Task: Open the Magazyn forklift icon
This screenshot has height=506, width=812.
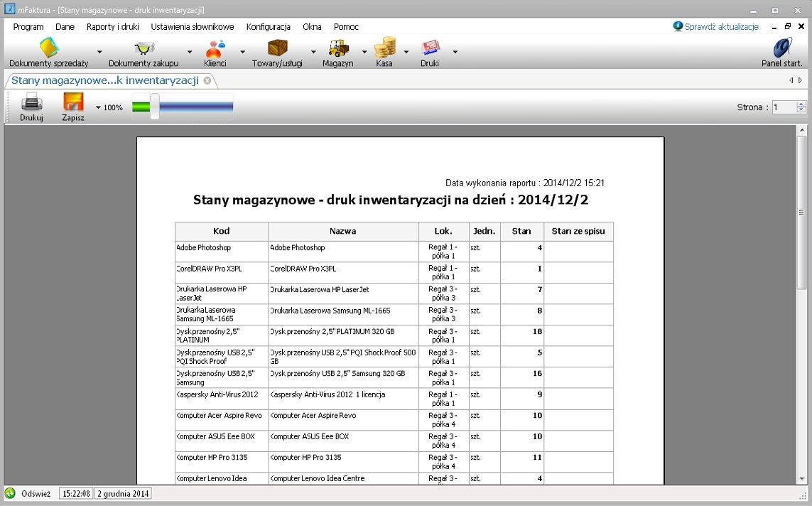Action: [x=338, y=49]
